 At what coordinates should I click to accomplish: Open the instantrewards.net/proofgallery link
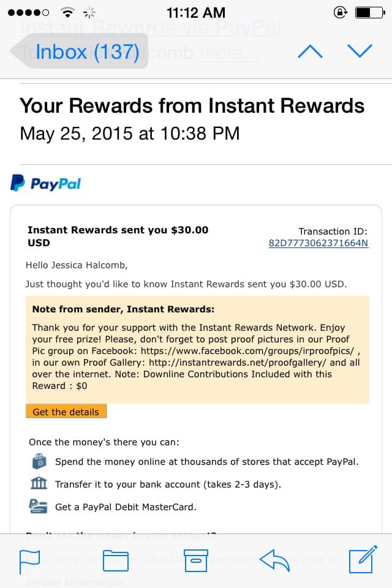(238, 363)
